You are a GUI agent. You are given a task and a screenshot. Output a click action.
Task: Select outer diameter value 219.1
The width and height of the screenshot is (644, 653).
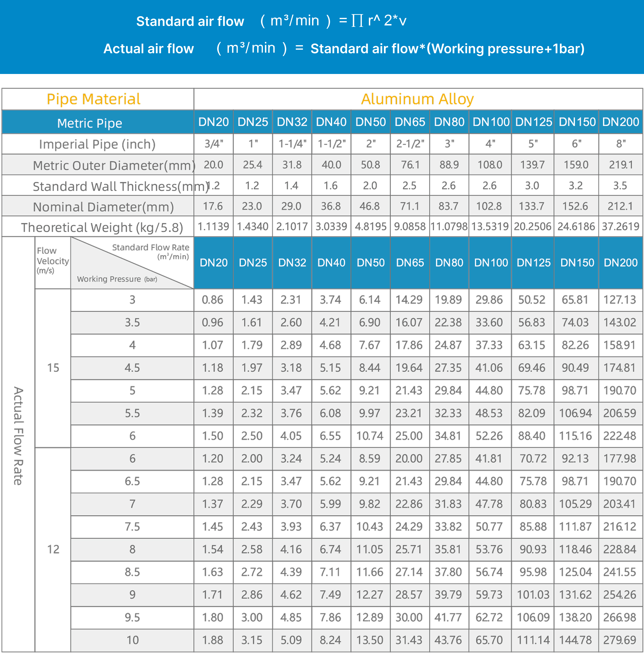[620, 165]
